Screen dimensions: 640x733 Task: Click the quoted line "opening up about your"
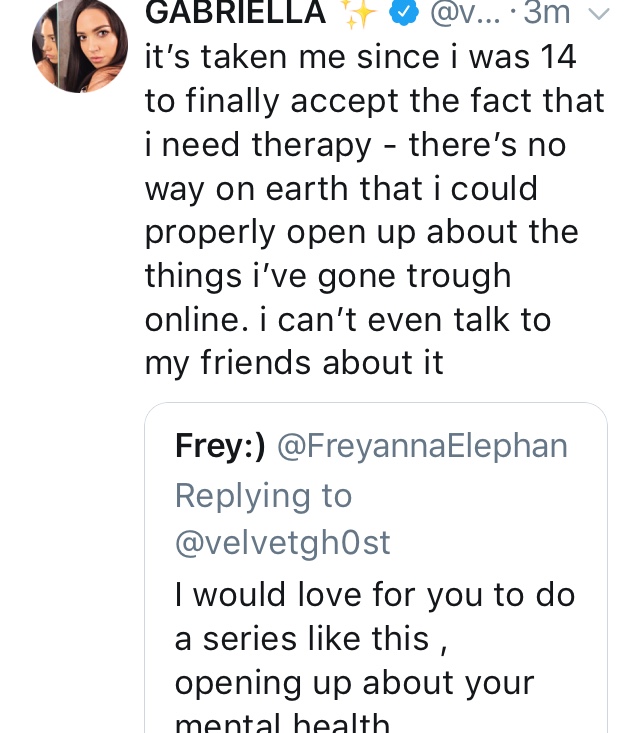tap(354, 683)
